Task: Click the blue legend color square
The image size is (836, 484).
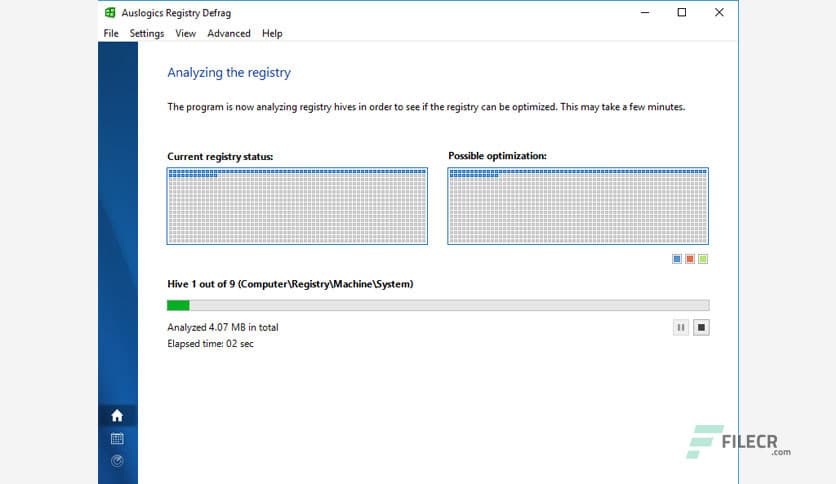Action: tap(677, 259)
